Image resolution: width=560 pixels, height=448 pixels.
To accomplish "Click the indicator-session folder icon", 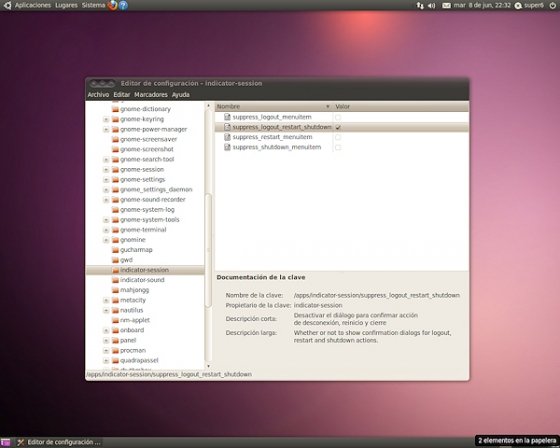I will [115, 270].
